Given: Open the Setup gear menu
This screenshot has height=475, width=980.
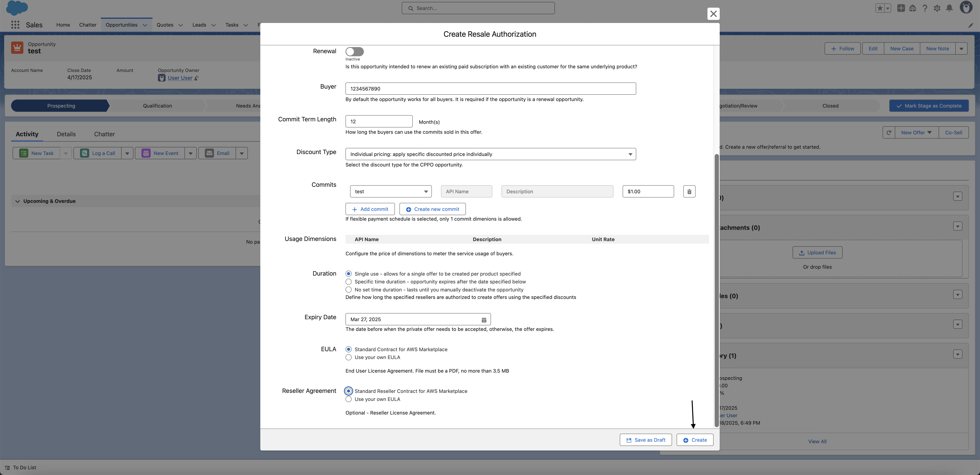Looking at the screenshot, I should [x=937, y=8].
